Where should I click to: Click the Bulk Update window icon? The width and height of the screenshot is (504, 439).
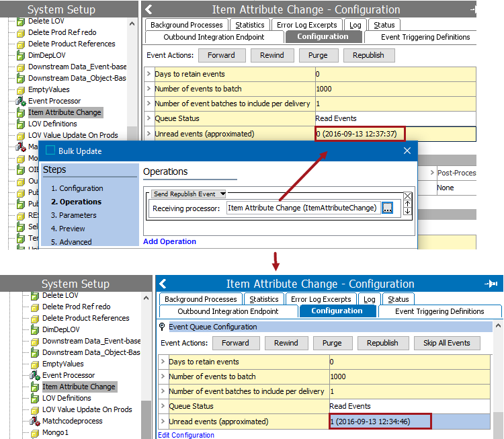(x=50, y=151)
